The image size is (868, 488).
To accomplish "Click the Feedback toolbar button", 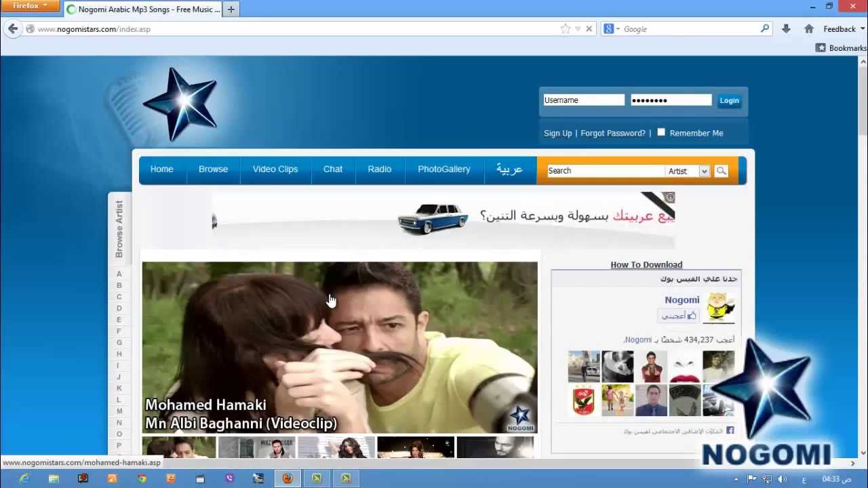I will point(840,28).
